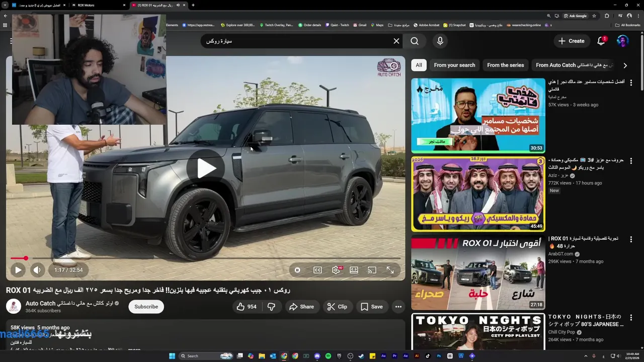This screenshot has height=362, width=644.
Task: Mute the tab via its audio icon
Action: point(178,5)
